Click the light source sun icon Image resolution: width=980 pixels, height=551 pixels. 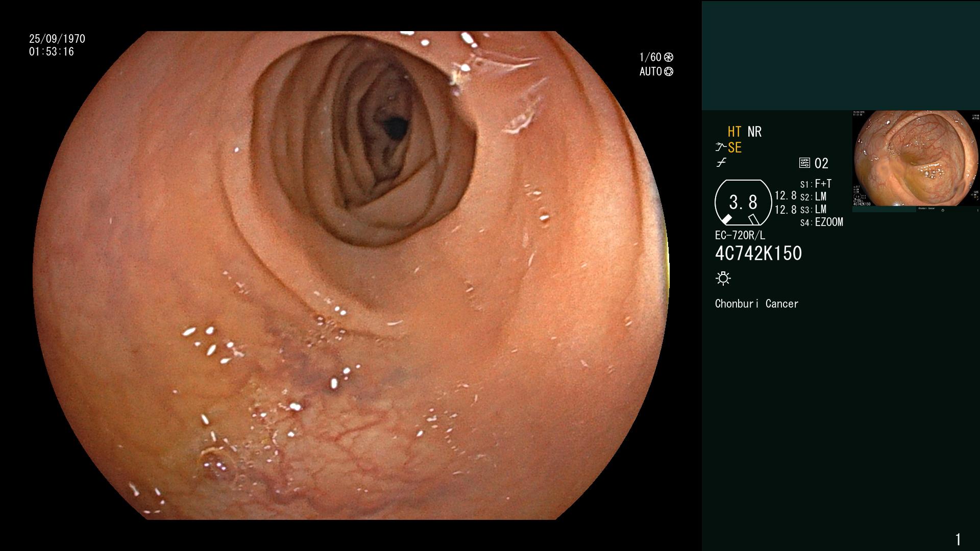click(x=723, y=279)
